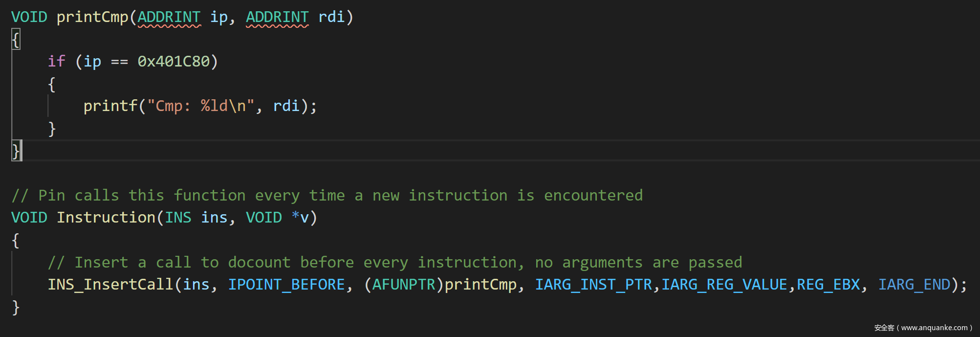Click the second underlined ADDRINT before rdi
The width and height of the screenshot is (980, 337).
pyautogui.click(x=277, y=17)
